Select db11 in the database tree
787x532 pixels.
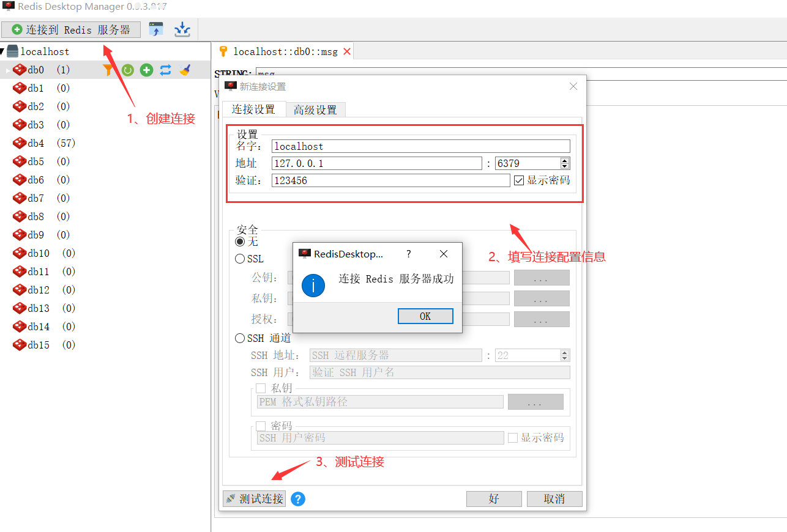(44, 272)
